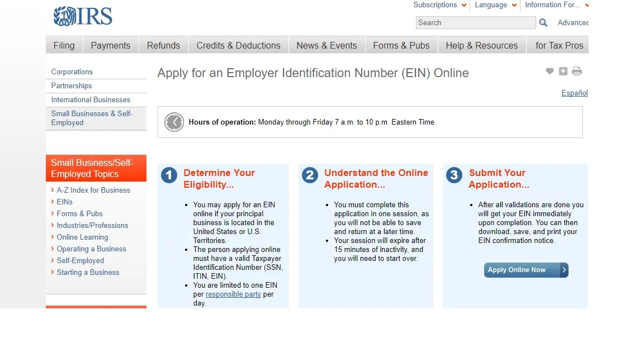This screenshot has height=362, width=644.
Task: Expand the Information For dropdown
Action: (x=557, y=5)
